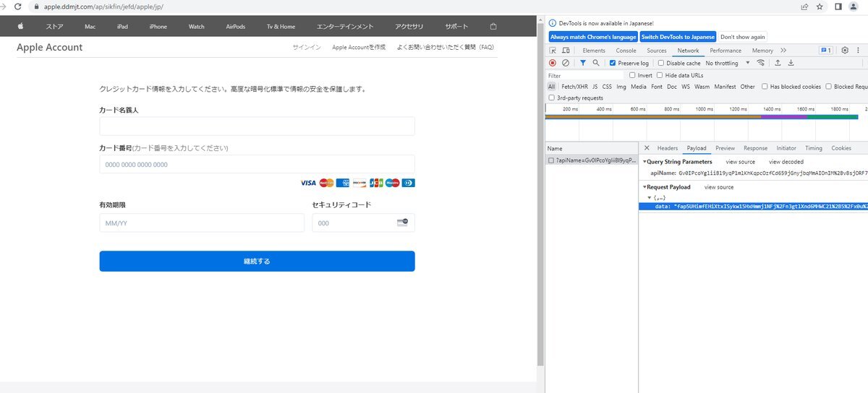The width and height of the screenshot is (868, 393).
Task: Clear the network log with the clear icon
Action: coord(566,63)
